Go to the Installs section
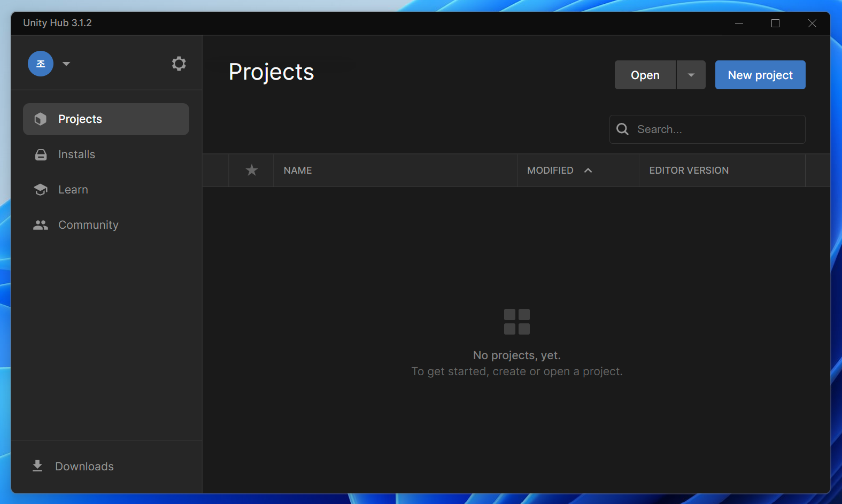842x504 pixels. point(106,154)
